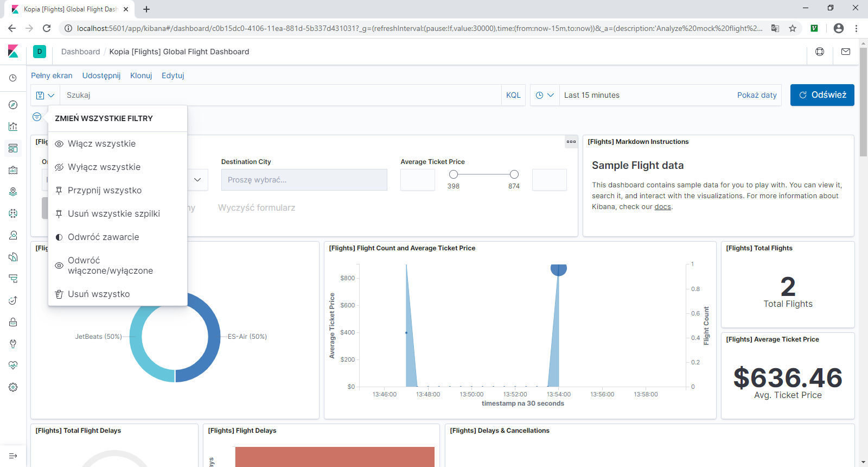868x467 pixels.
Task: Open the Destination City combo box
Action: (x=304, y=180)
